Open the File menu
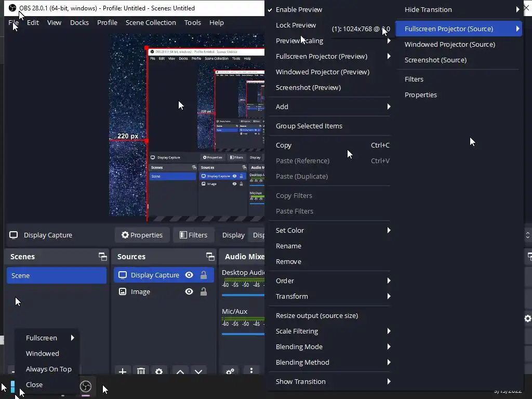Screen dimensions: 532x399 (x=14, y=22)
